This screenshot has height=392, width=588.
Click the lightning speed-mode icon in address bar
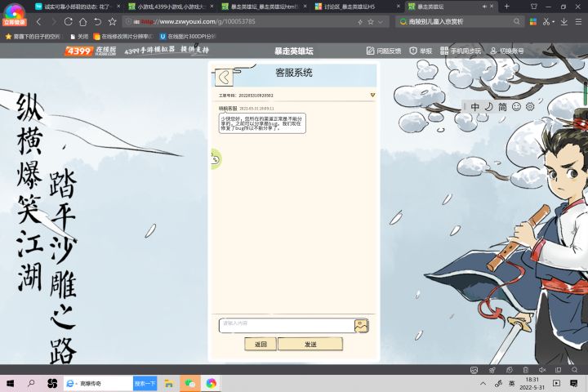(360, 22)
